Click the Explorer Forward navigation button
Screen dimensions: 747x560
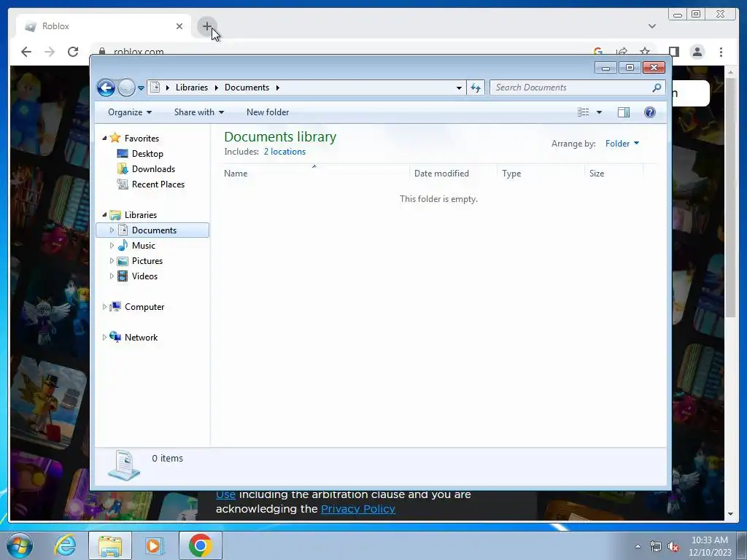[x=126, y=87]
